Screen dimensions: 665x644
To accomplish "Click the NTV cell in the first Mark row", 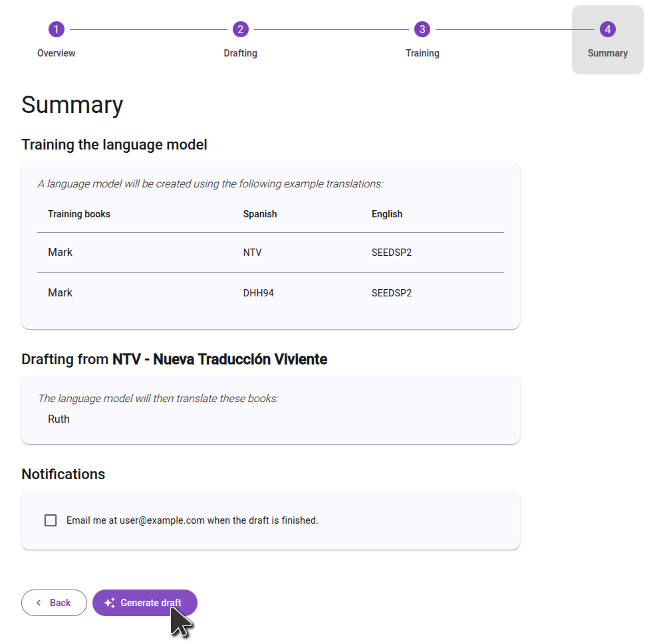I will coord(253,253).
